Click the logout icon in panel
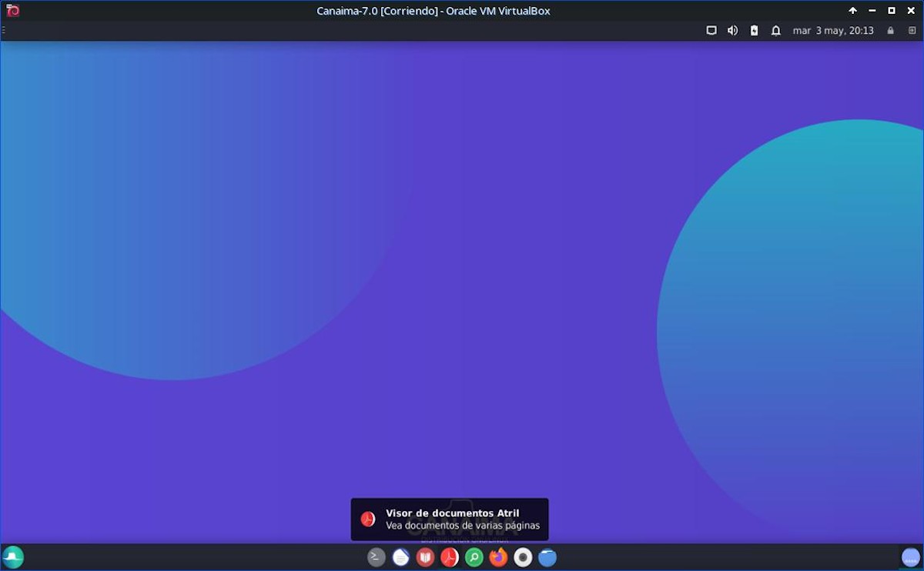924x571 pixels. 912,31
